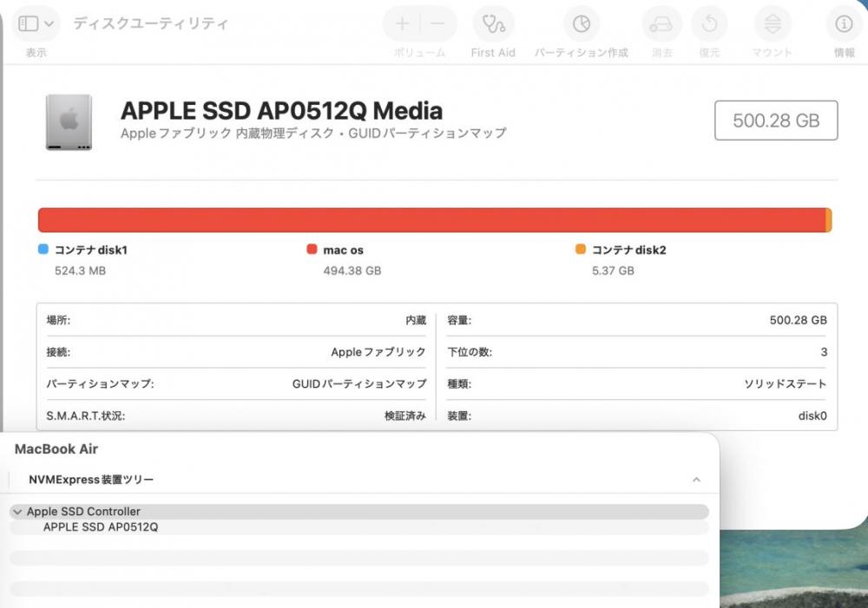This screenshot has width=868, height=608.
Task: Select APPLE SSD AP0512Q in device tree
Action: point(101,526)
